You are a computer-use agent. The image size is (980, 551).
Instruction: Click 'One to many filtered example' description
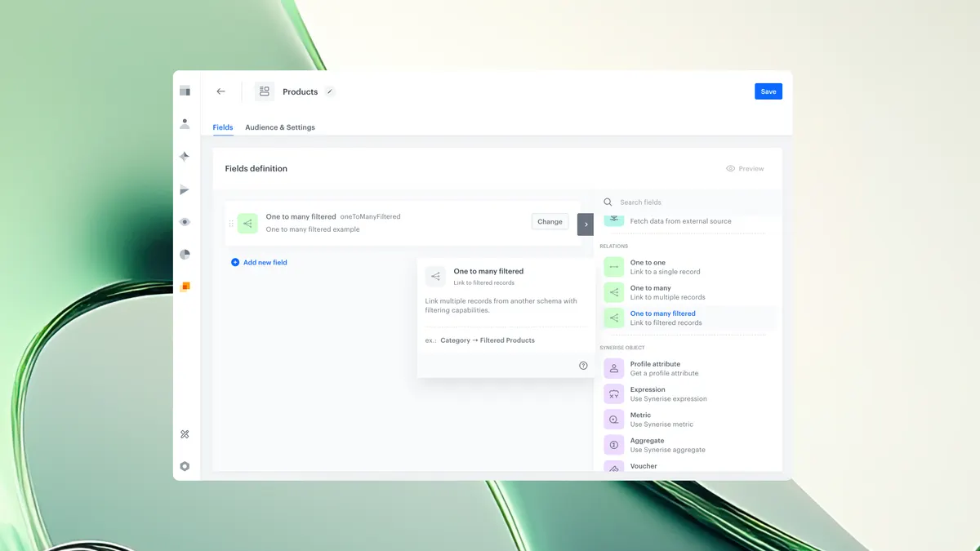click(x=313, y=229)
